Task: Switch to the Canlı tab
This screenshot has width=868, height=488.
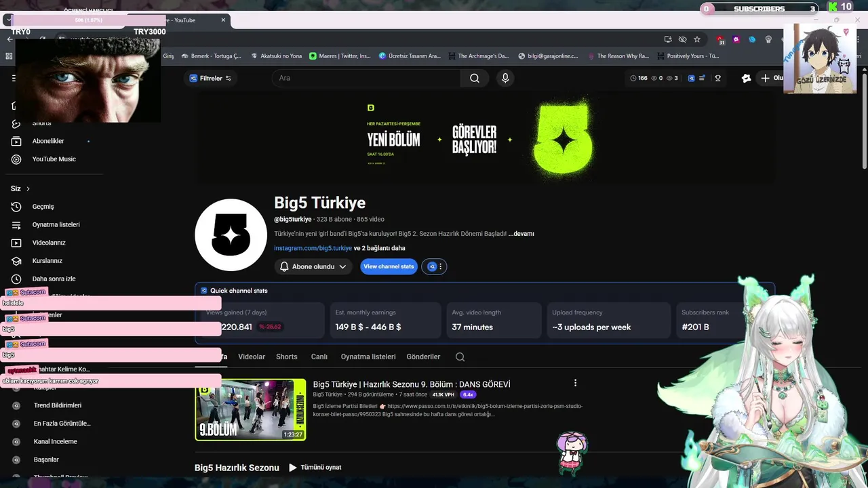Action: click(319, 357)
